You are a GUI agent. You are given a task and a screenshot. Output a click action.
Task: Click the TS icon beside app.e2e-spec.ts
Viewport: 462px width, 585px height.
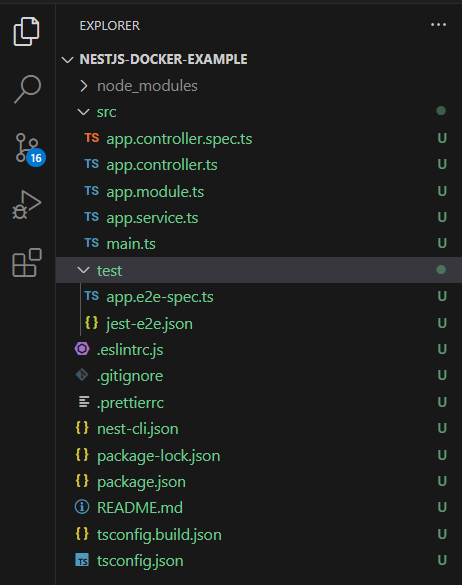pyautogui.click(x=91, y=296)
